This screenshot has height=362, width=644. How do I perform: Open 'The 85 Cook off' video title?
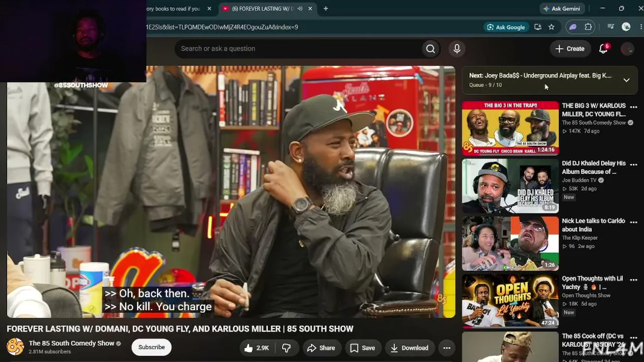[x=594, y=340]
